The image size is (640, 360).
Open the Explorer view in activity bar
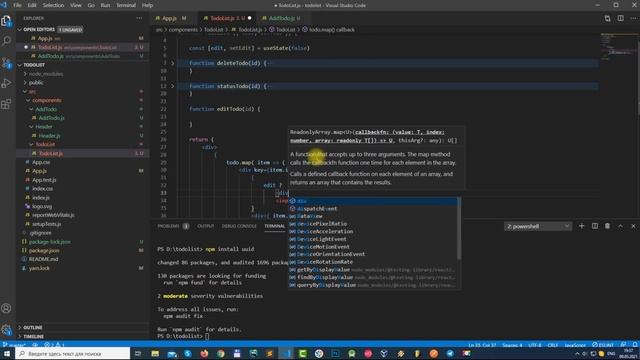pyautogui.click(x=7, y=20)
